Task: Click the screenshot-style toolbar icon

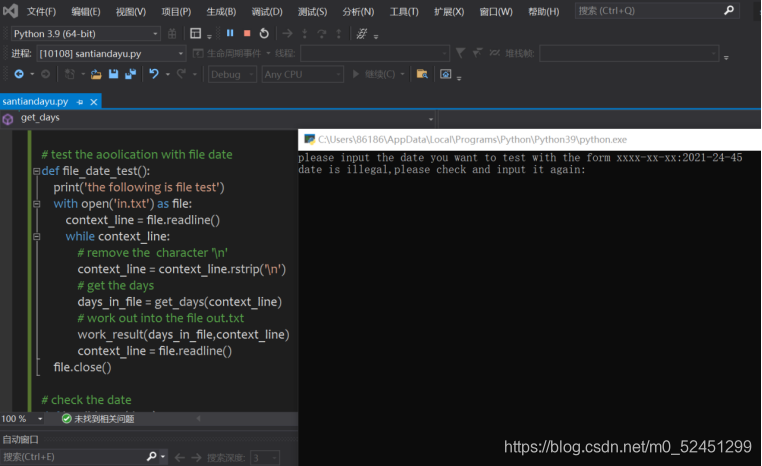Action: 446,74
